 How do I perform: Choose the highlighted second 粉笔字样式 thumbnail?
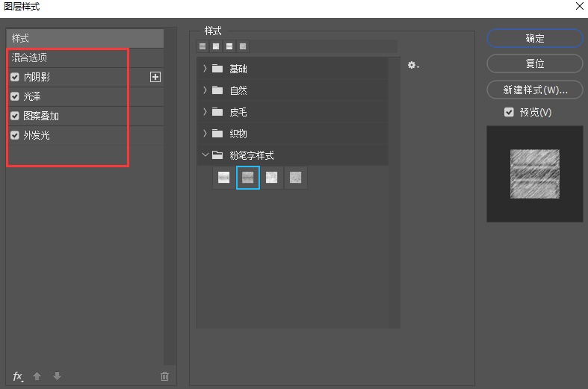248,177
